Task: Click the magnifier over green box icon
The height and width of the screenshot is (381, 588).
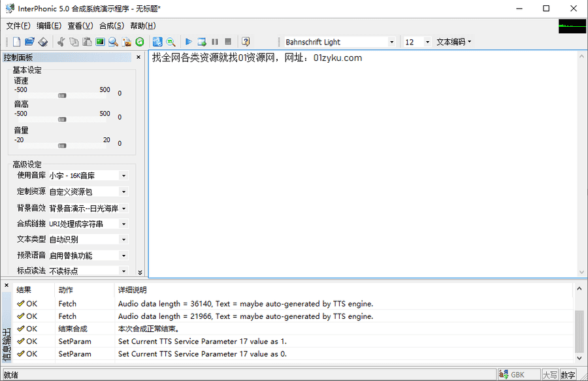Action: (x=171, y=42)
